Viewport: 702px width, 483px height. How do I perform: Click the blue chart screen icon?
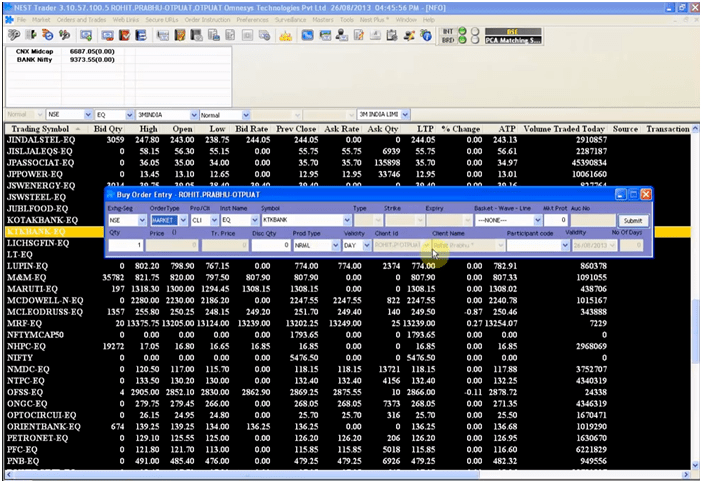point(307,35)
